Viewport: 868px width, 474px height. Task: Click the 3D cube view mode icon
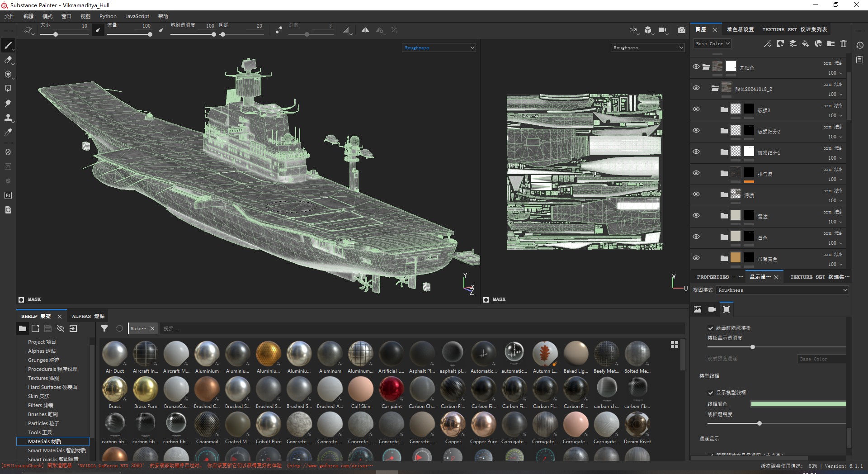(x=648, y=30)
